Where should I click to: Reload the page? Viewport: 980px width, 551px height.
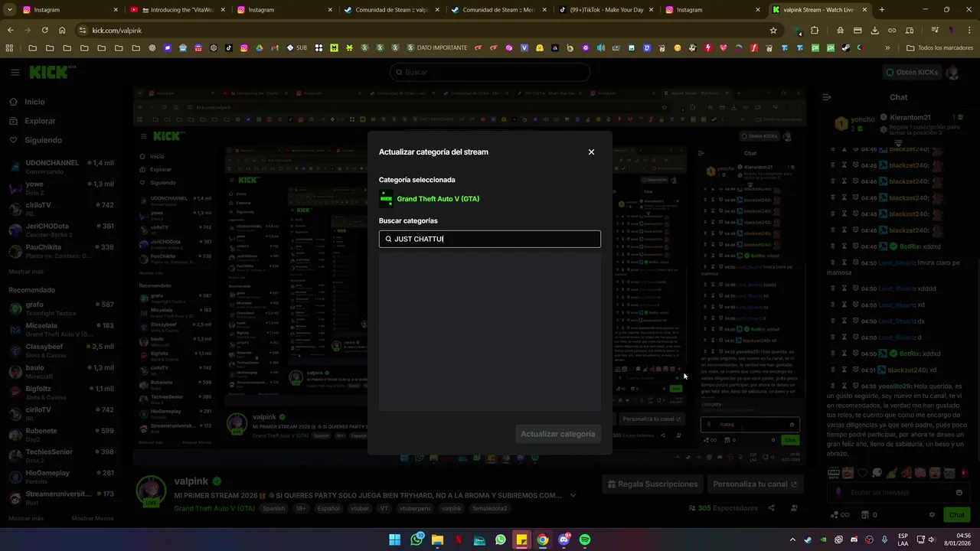(44, 30)
